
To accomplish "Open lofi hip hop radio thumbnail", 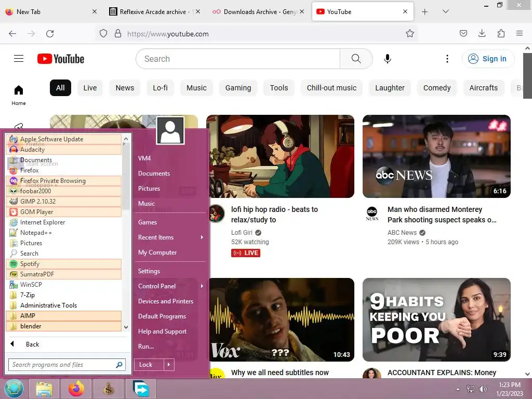I will pyautogui.click(x=280, y=156).
